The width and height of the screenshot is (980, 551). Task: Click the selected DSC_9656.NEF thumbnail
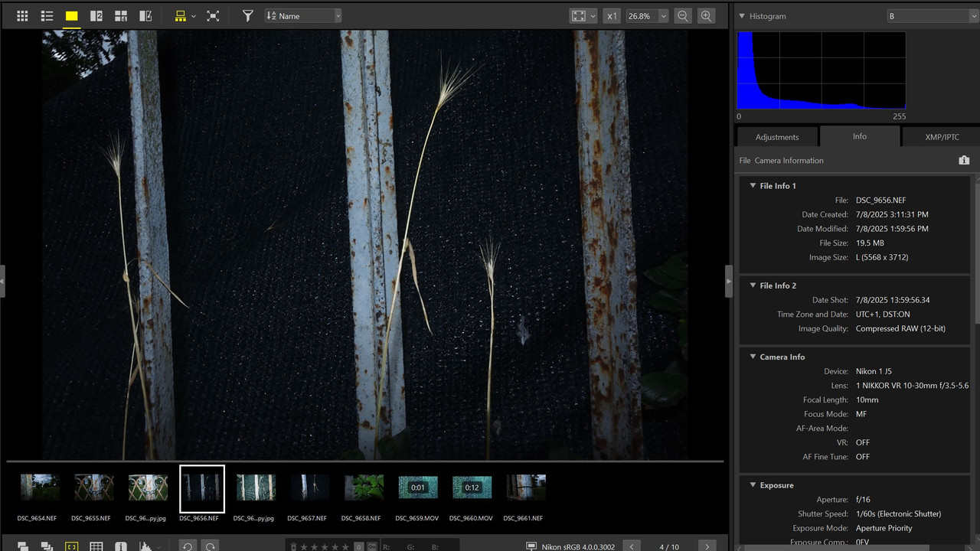(x=202, y=488)
